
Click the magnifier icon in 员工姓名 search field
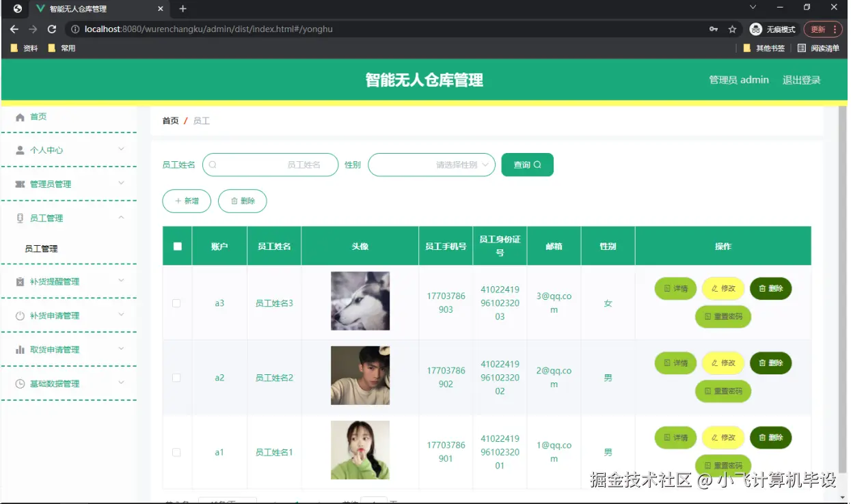213,165
